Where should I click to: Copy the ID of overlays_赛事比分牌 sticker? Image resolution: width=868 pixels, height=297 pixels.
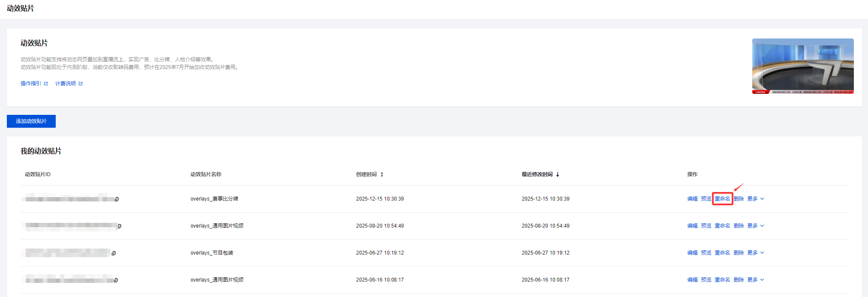117,199
